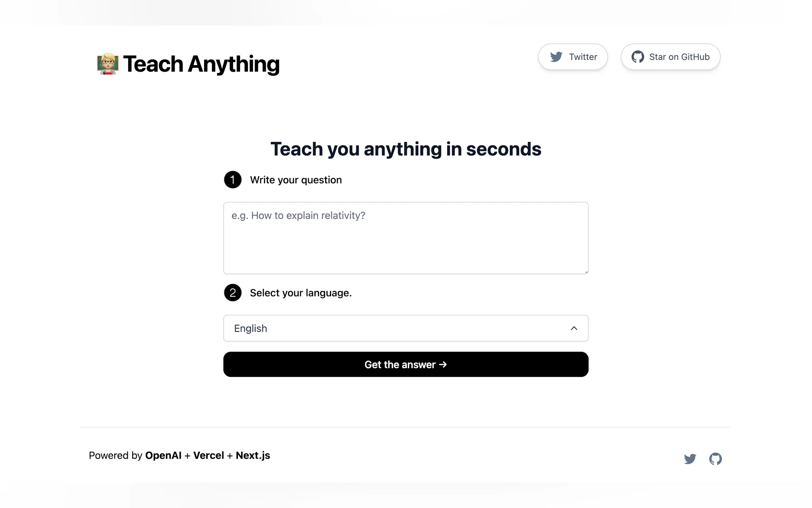This screenshot has width=812, height=508.
Task: Open the header Twitter button label
Action: click(583, 57)
